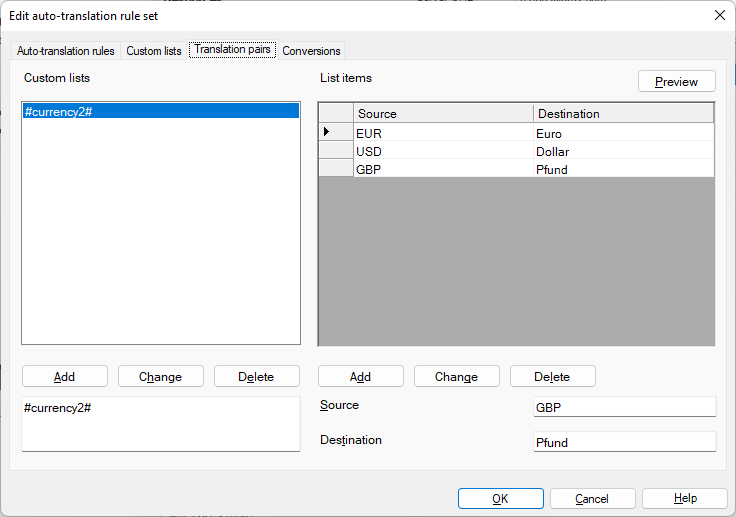Go to the Conversions tab
736x517 pixels.
pyautogui.click(x=311, y=51)
